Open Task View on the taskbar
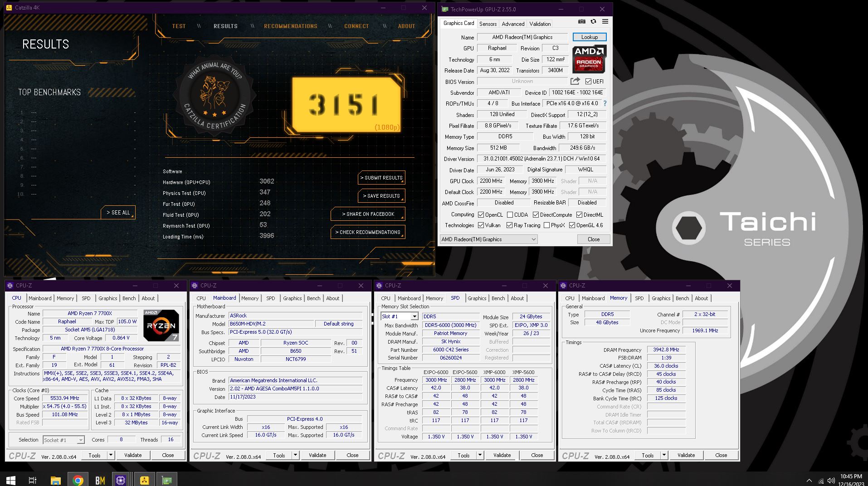 pos(33,480)
